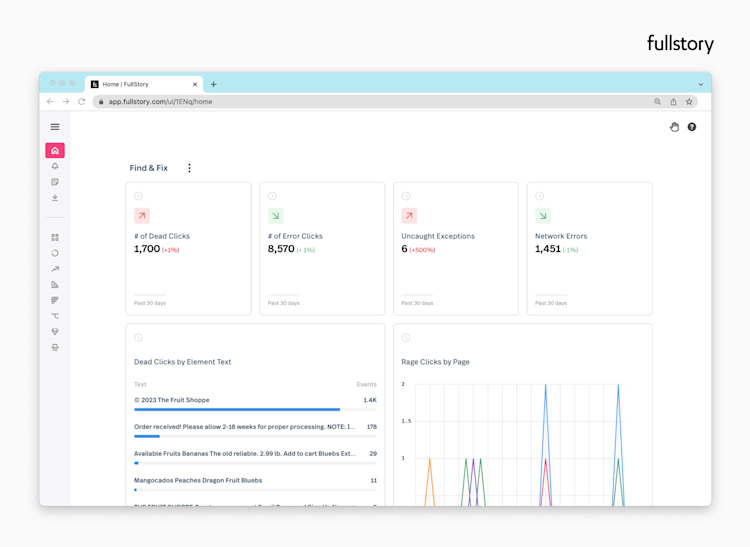Viewport: 750px width, 547px height.
Task: Click up-arrow trend icon on Dead Clicks card
Action: point(142,216)
